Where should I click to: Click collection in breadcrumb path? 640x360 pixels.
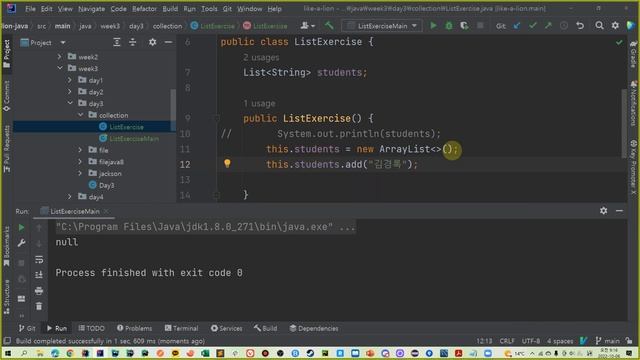point(167,26)
